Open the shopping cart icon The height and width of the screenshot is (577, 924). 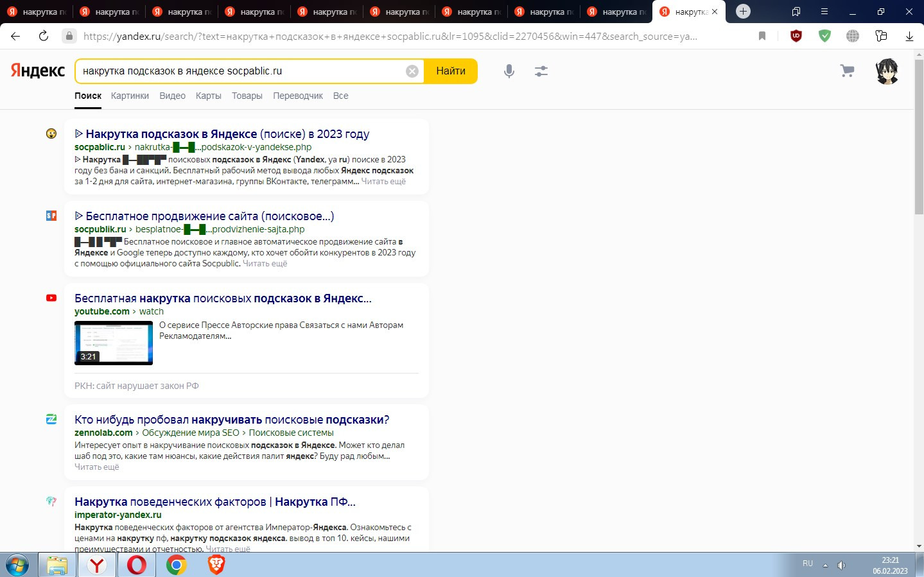[x=848, y=71]
